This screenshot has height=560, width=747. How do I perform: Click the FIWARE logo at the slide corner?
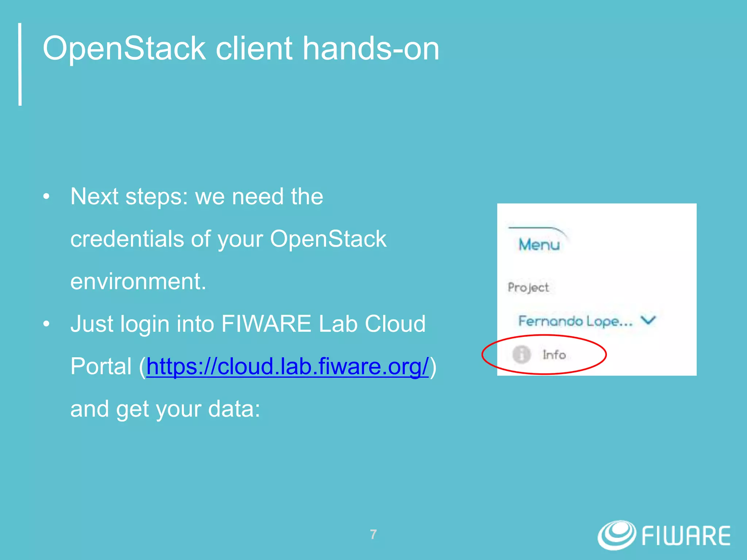tap(664, 535)
